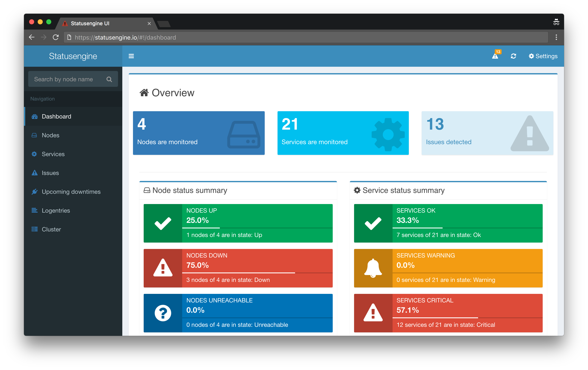Click the hard drive icon on the Nodes card

click(244, 135)
